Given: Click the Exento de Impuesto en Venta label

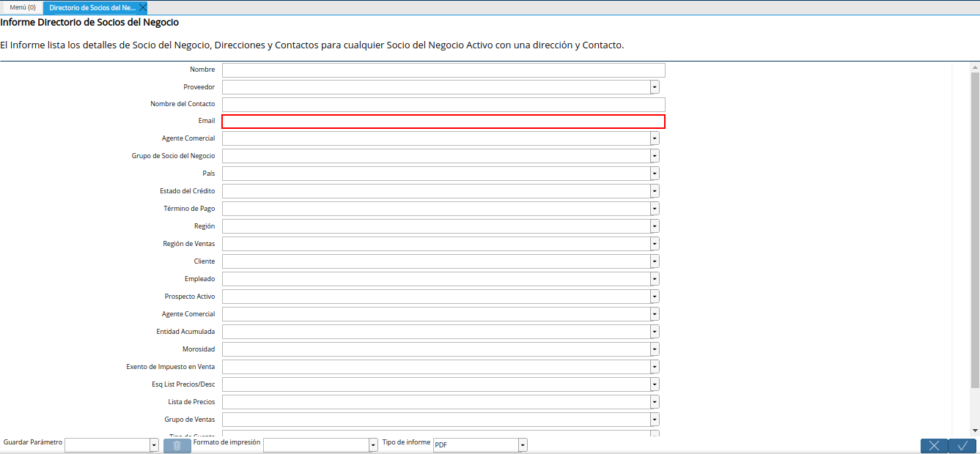Looking at the screenshot, I should [171, 367].
